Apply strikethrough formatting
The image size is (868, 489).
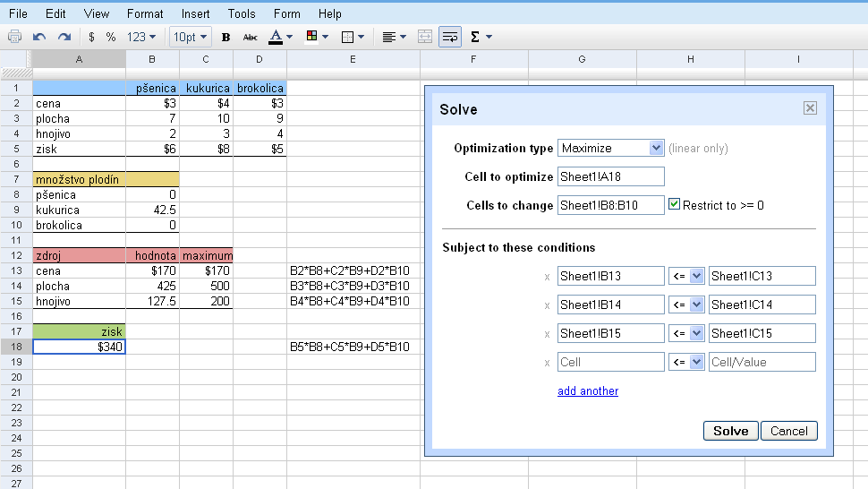(x=251, y=37)
